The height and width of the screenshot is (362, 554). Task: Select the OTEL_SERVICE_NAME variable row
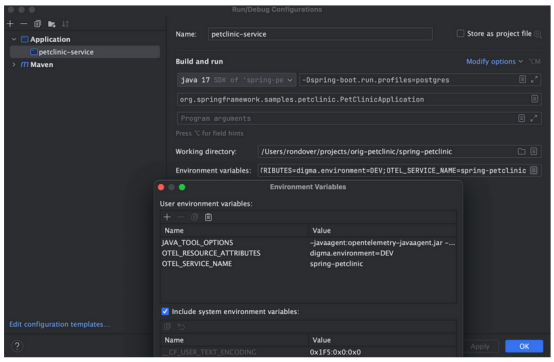[x=308, y=264]
